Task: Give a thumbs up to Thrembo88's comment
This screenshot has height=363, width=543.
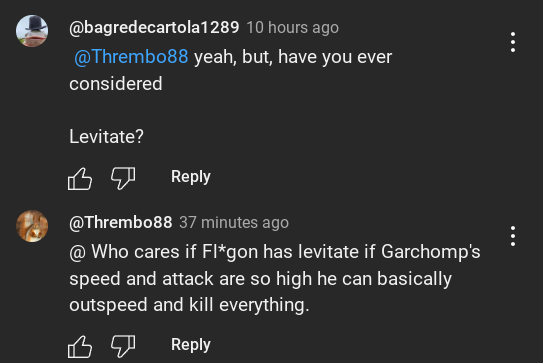Action: (x=80, y=346)
